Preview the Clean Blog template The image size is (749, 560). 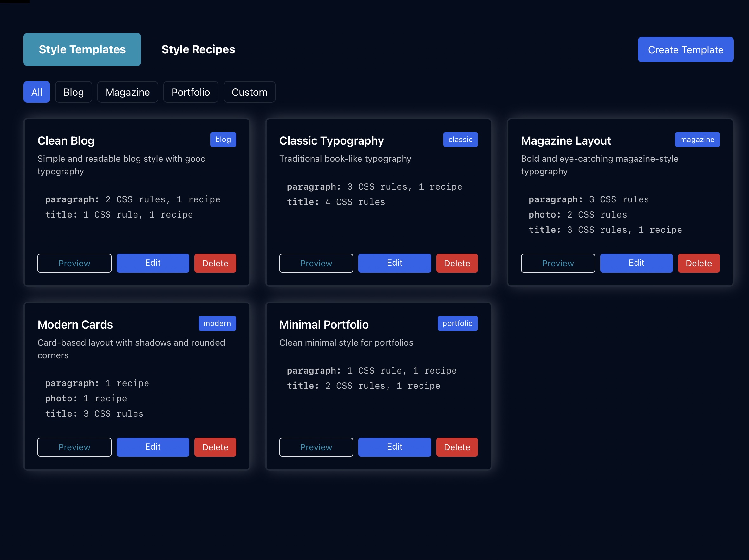point(74,263)
